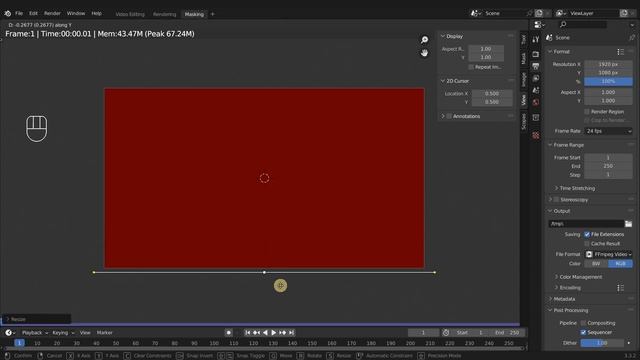Select BW color mode
640x360 pixels.
(596, 264)
